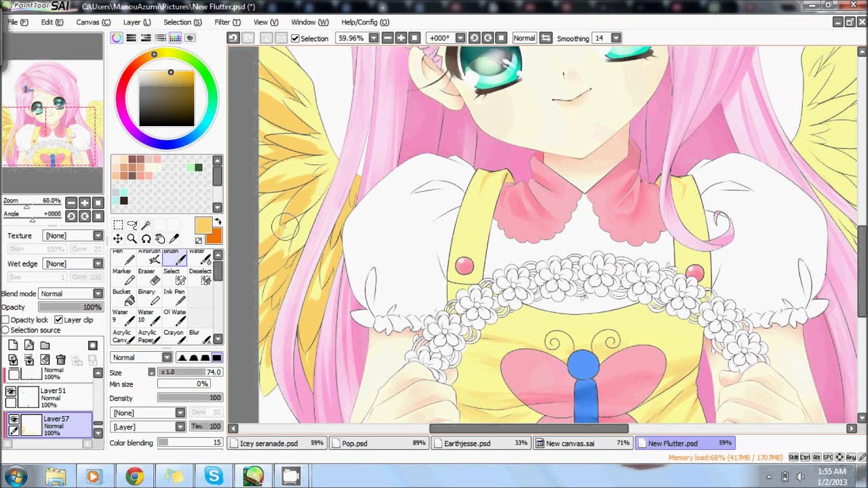This screenshot has height=488, width=868.
Task: Enable the Opacity lock checkbox
Action: pos(5,320)
